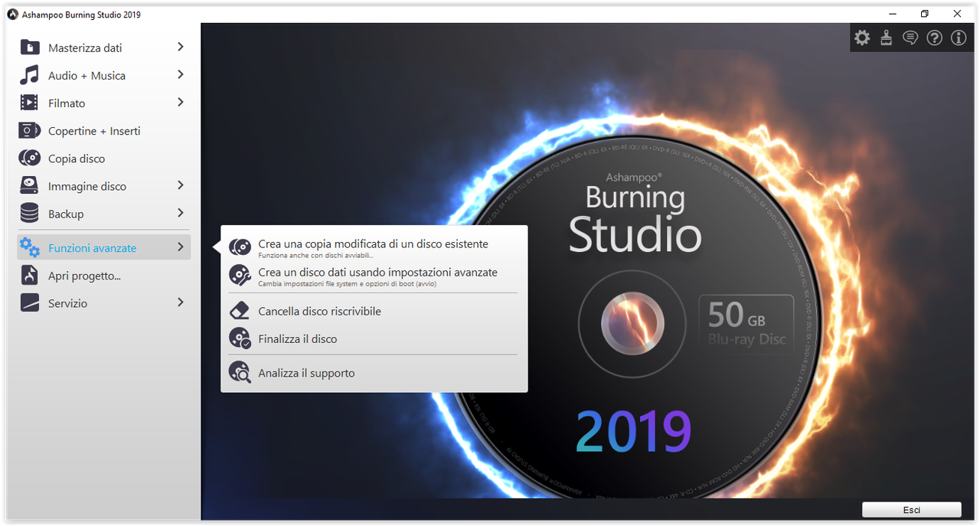
Task: Click the Funzioni avanzate submenu arrow
Action: pos(181,247)
